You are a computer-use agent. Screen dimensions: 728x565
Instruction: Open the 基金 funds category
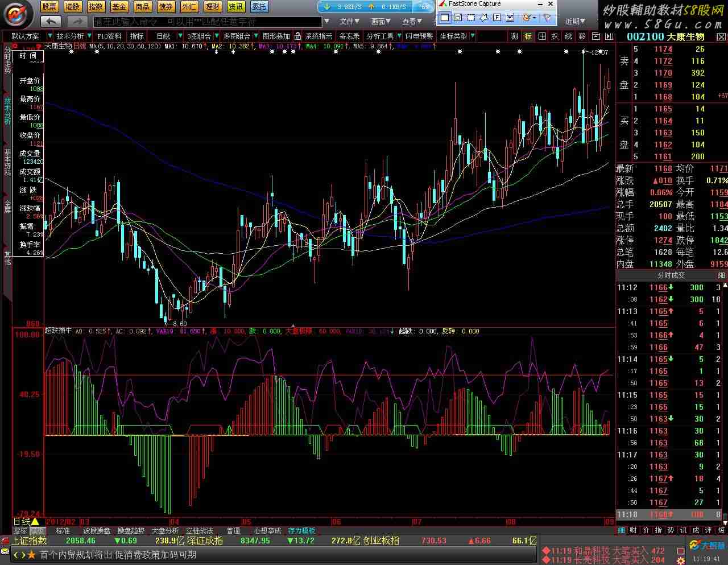[119, 7]
